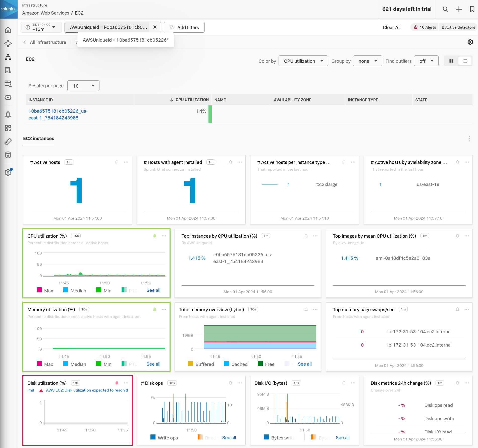Image resolution: width=478 pixels, height=448 pixels.
Task: Open Results per page dropdown
Action: tap(83, 86)
